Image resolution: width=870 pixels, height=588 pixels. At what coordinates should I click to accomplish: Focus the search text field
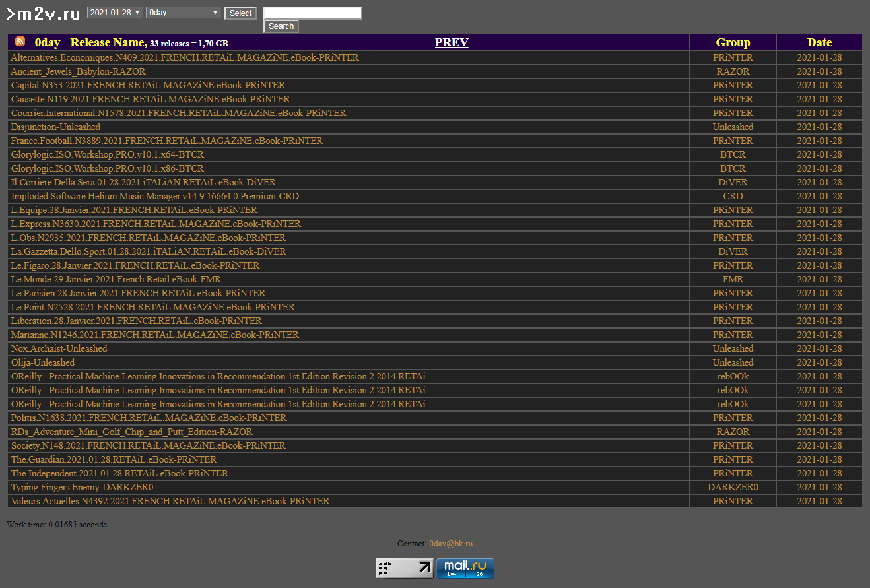pos(313,13)
